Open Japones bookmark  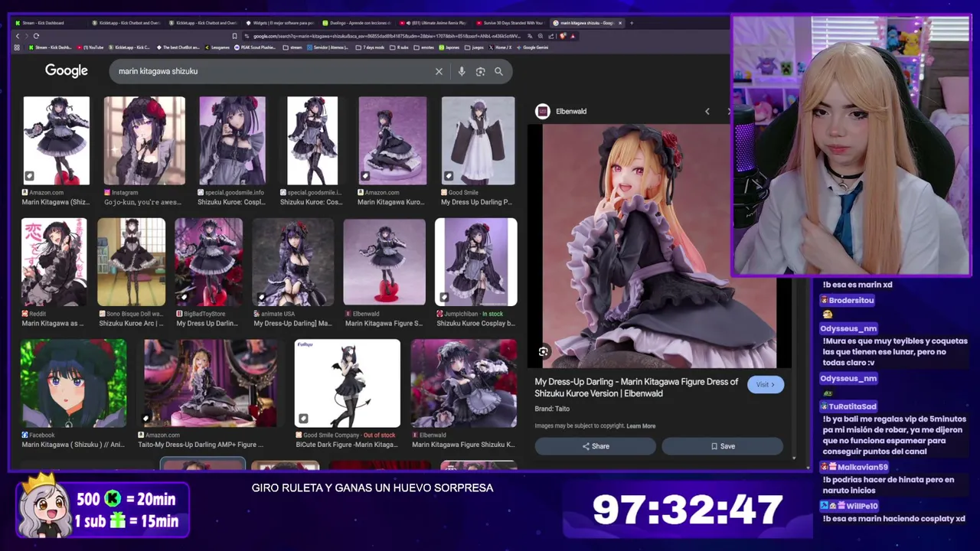(x=449, y=47)
